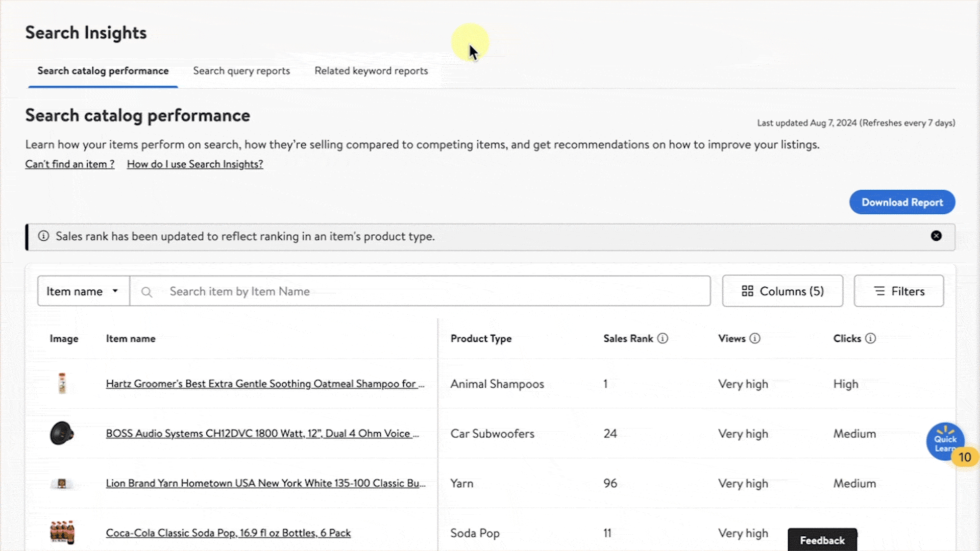Viewport: 980px width, 551px height.
Task: Open "How do I use Search Insights?" link
Action: tap(195, 164)
